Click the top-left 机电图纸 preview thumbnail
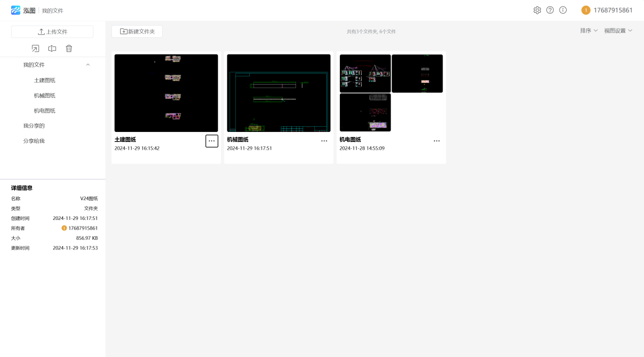Screen dimensions: 644x357 [365, 73]
